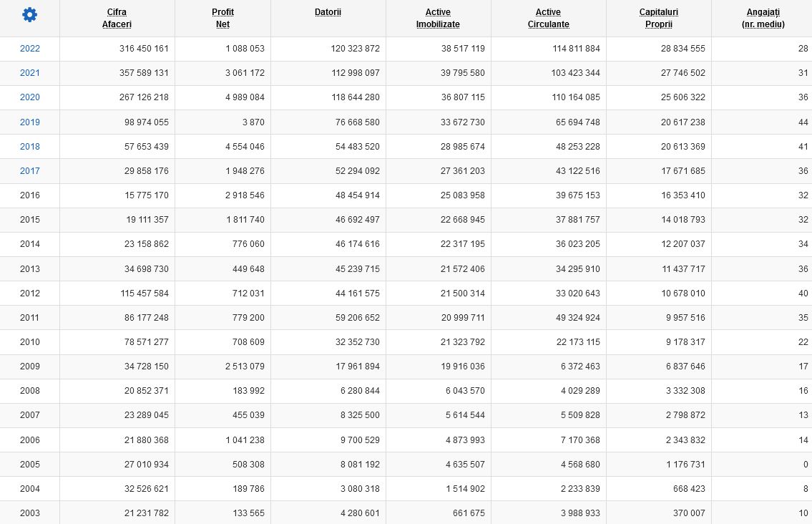Select debts value 9 700 529

360,440
